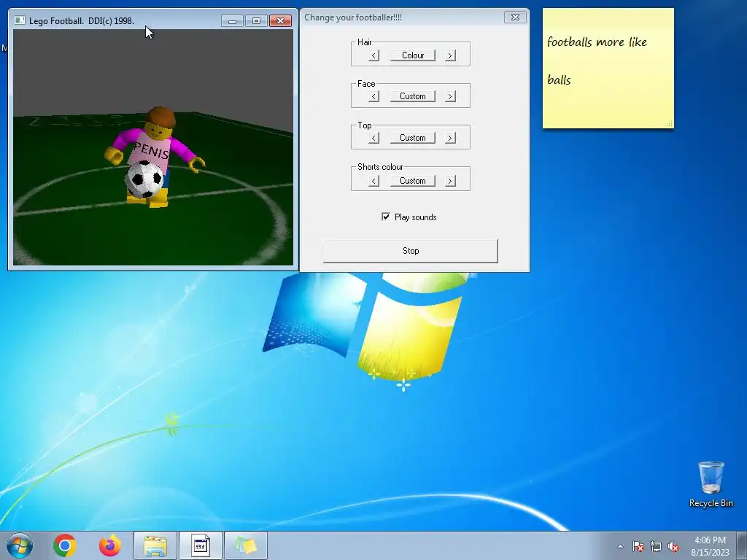The width and height of the screenshot is (747, 560).
Task: Close the Change your footballer dialog
Action: tap(515, 17)
